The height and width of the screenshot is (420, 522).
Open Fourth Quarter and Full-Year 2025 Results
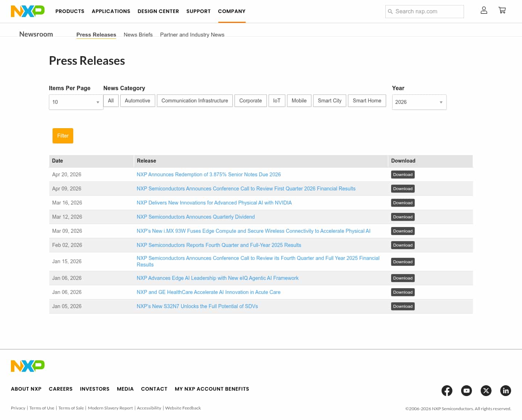tap(219, 245)
